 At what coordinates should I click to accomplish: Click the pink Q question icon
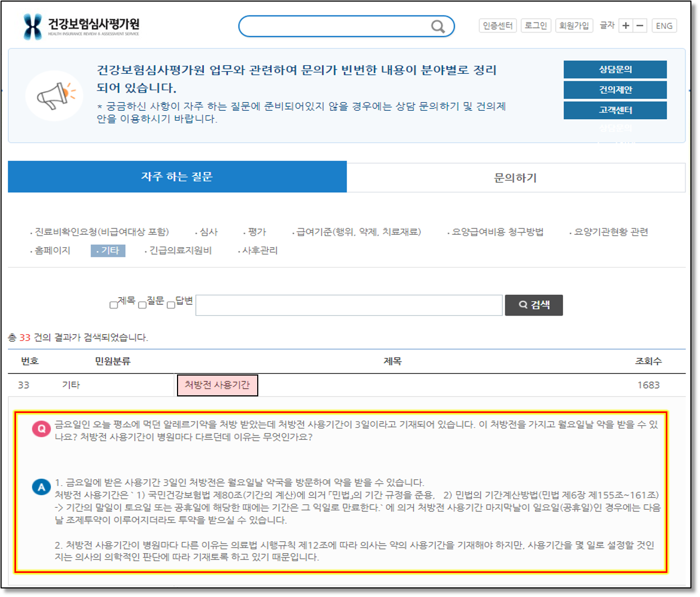point(41,428)
